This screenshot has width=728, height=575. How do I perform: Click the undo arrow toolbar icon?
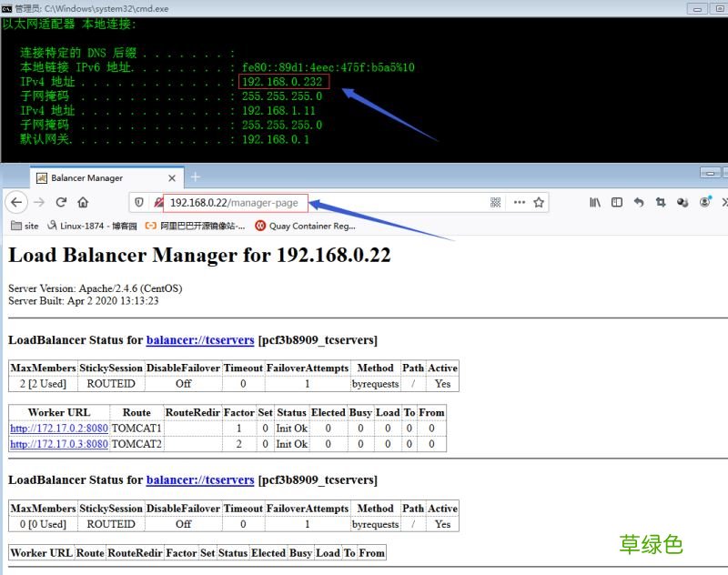coord(639,202)
